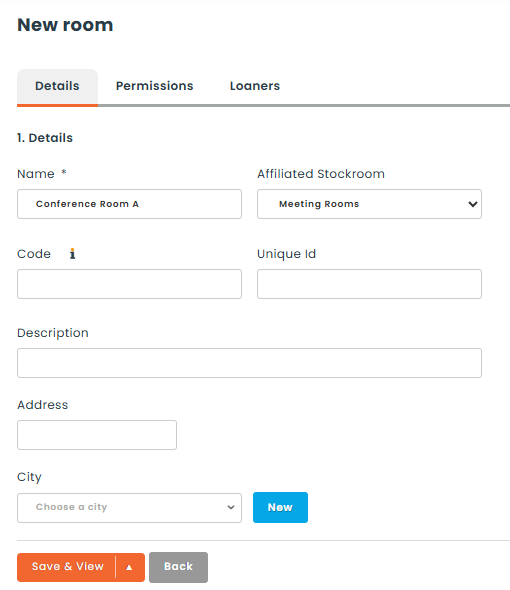Viewport: 510px width, 590px height.
Task: Switch to the Loaners tab
Action: (x=255, y=86)
